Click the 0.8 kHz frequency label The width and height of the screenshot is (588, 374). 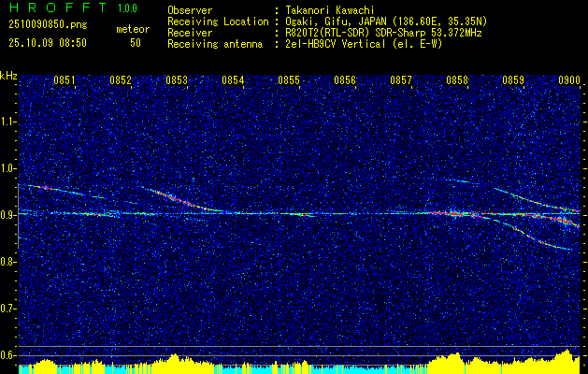(8, 262)
